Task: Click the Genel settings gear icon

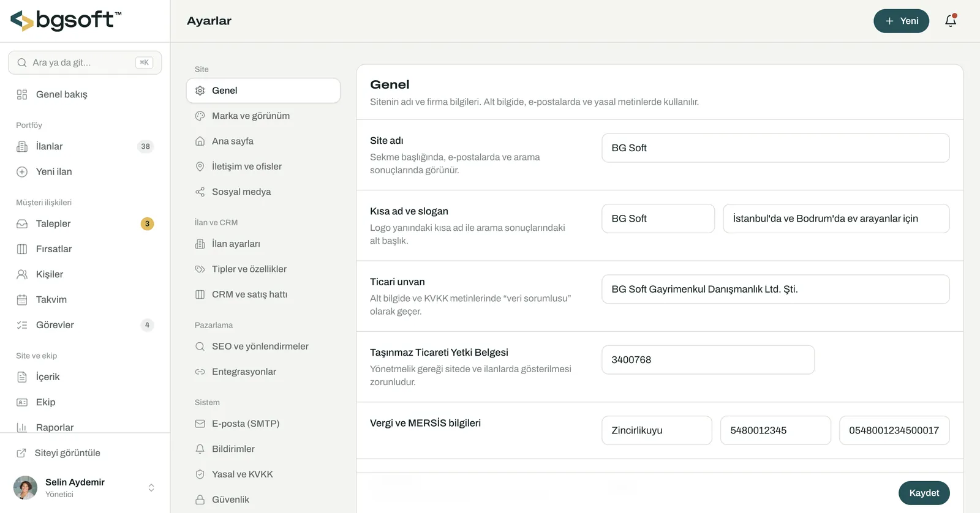Action: pyautogui.click(x=200, y=91)
